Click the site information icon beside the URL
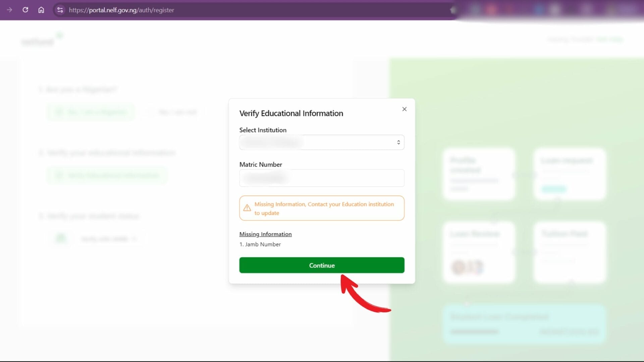The image size is (644, 362). coord(60,10)
